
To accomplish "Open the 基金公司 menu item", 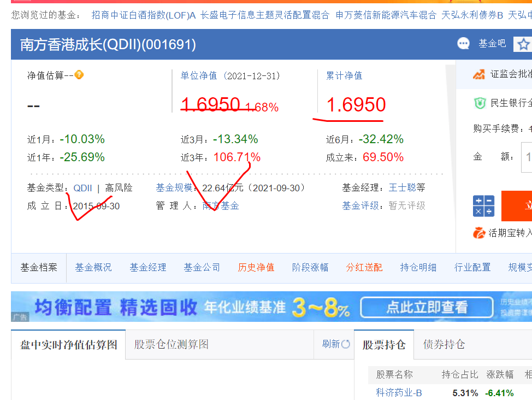I will 202,268.
